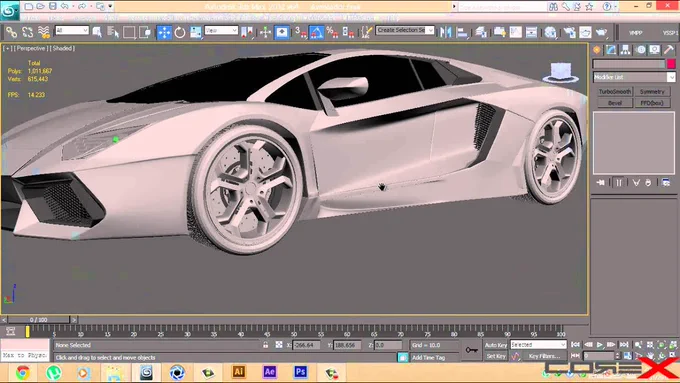
Task: Select the Link tool in main toolbar
Action: pos(12,32)
